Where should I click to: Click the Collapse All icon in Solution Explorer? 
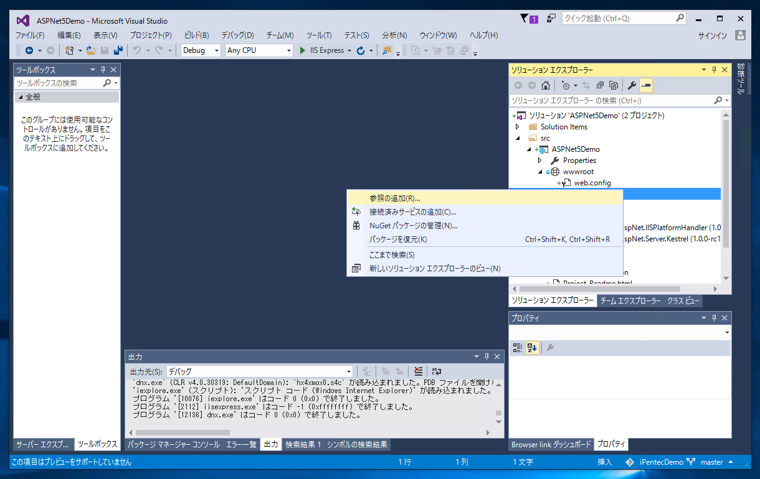pos(600,85)
